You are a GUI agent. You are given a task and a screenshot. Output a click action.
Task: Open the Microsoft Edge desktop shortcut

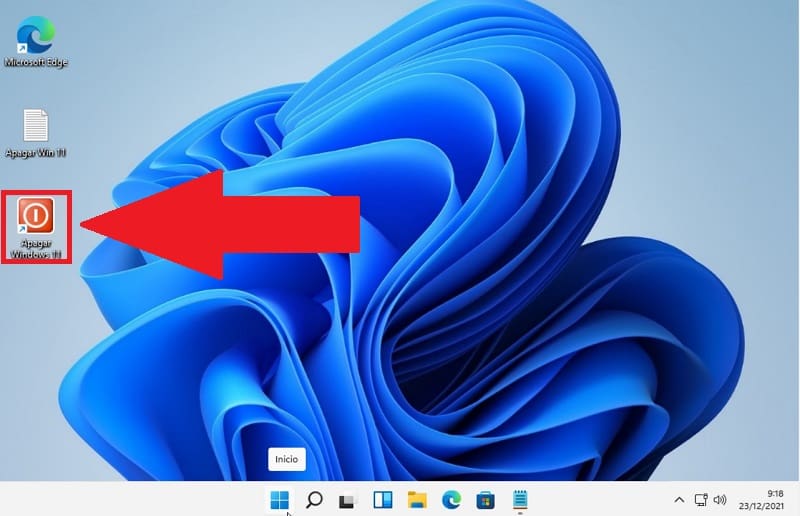pyautogui.click(x=35, y=42)
